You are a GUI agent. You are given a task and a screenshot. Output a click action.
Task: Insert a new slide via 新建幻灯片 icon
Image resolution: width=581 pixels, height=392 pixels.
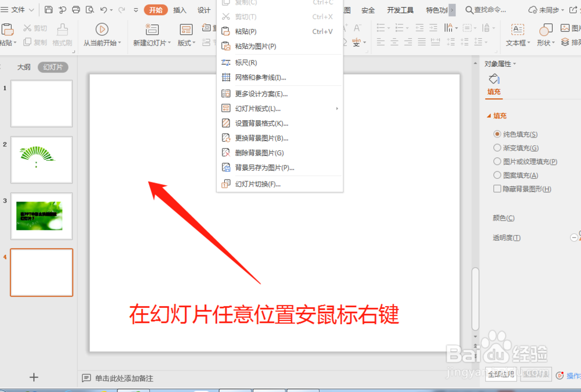pyautogui.click(x=152, y=29)
